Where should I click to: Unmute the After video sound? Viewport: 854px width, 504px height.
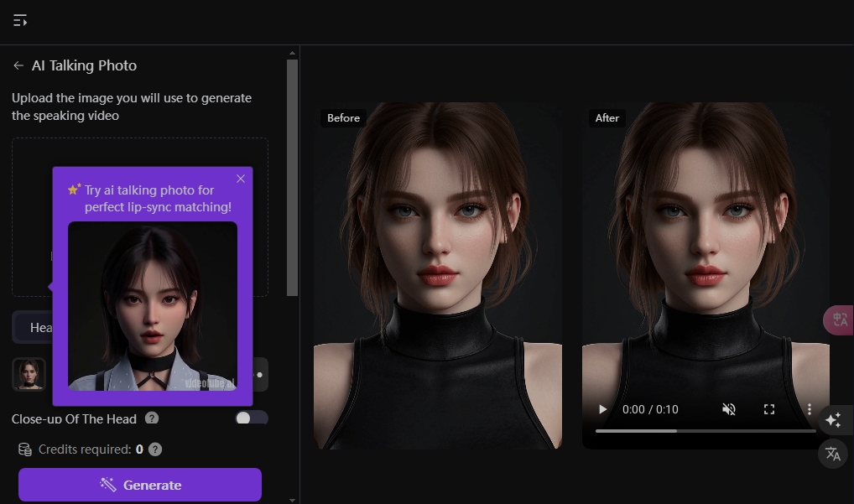pos(728,409)
